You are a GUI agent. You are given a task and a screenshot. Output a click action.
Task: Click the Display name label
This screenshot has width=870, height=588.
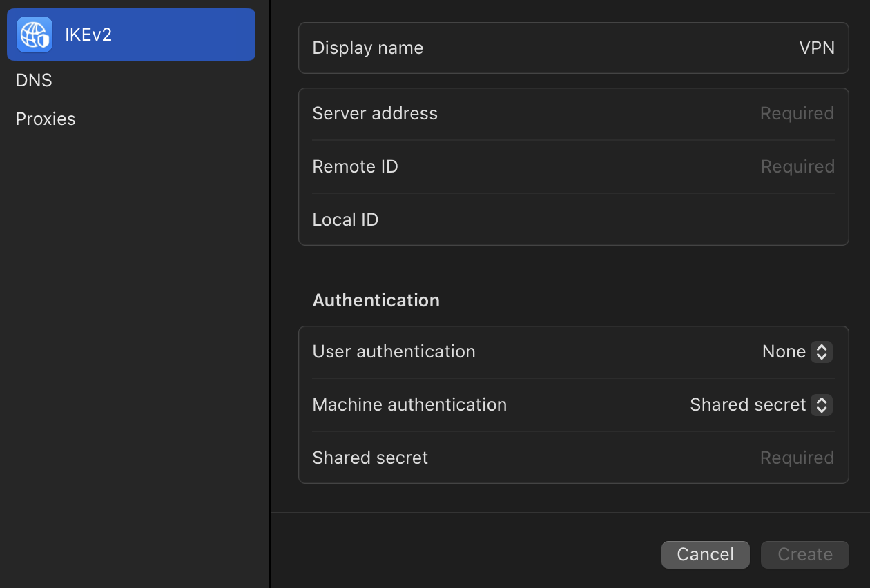367,48
